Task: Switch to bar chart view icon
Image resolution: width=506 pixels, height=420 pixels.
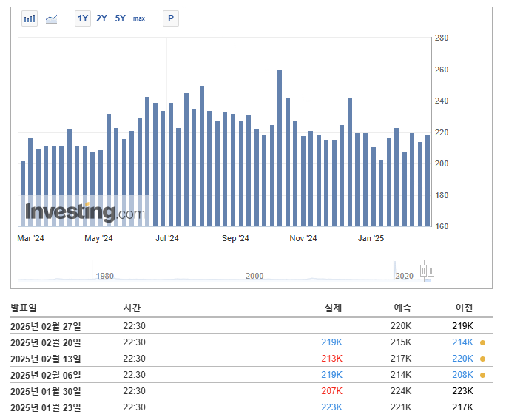Action: click(30, 18)
